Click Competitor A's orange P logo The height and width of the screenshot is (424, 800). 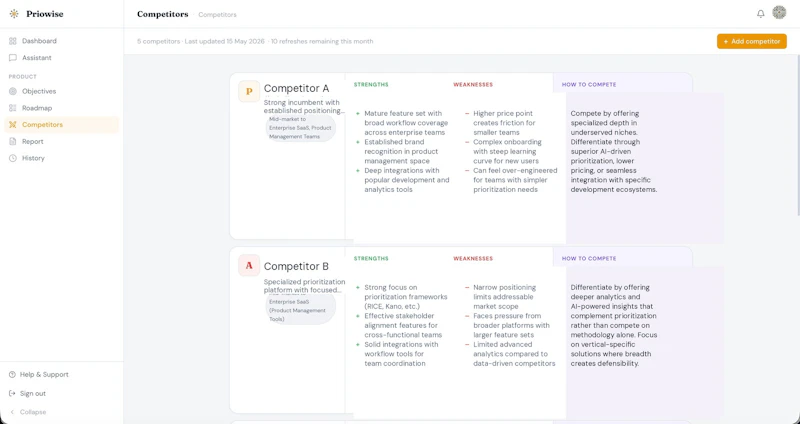(x=249, y=91)
